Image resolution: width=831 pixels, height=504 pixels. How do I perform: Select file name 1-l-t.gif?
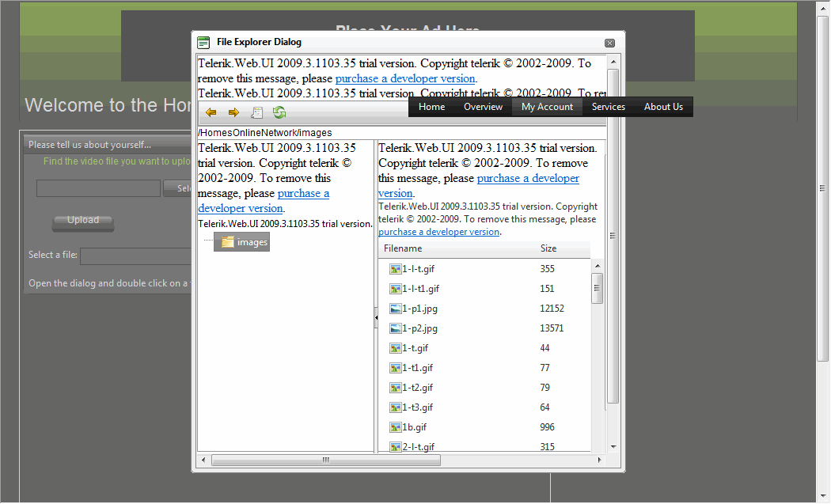pyautogui.click(x=418, y=269)
